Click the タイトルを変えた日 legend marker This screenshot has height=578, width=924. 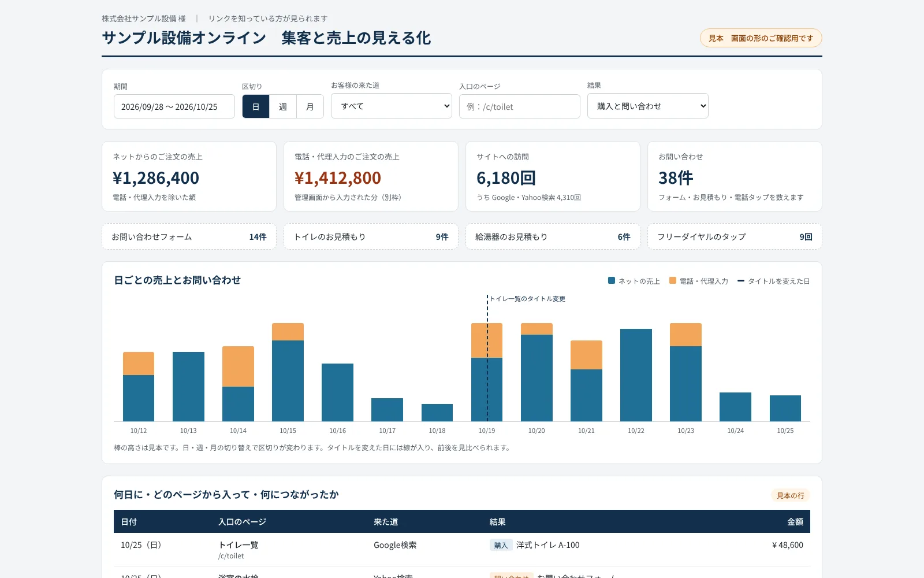(x=741, y=281)
